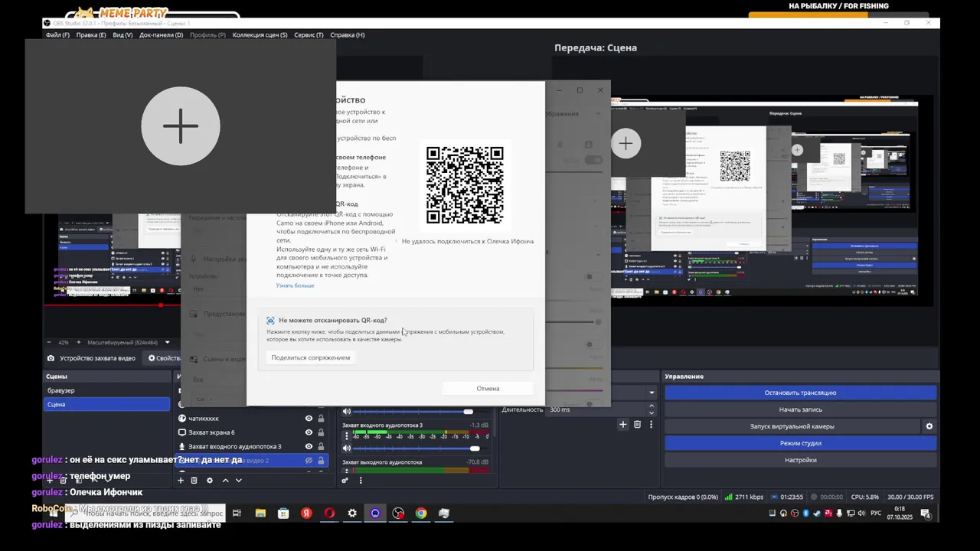Open the Сервис (T) menu
Screen dimensions: 980x551
point(309,35)
